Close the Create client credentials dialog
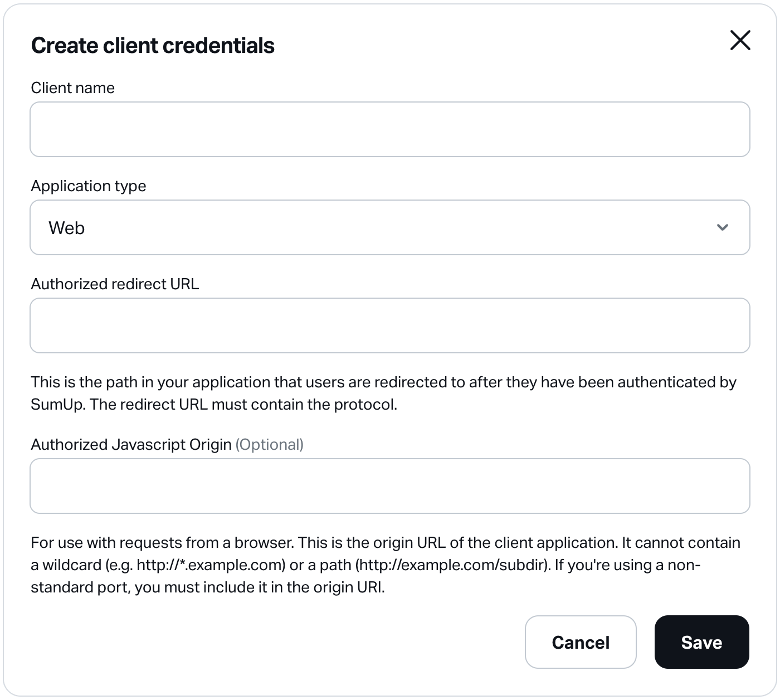The image size is (780, 700). (x=741, y=40)
